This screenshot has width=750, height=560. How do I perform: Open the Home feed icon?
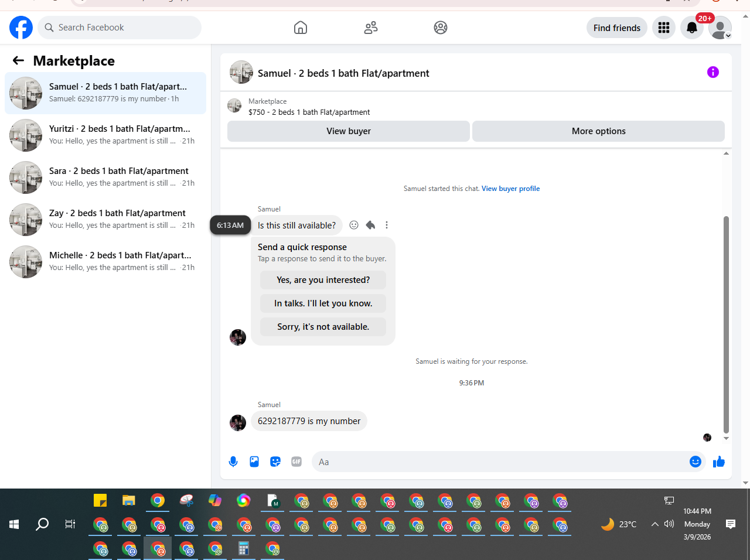[301, 28]
